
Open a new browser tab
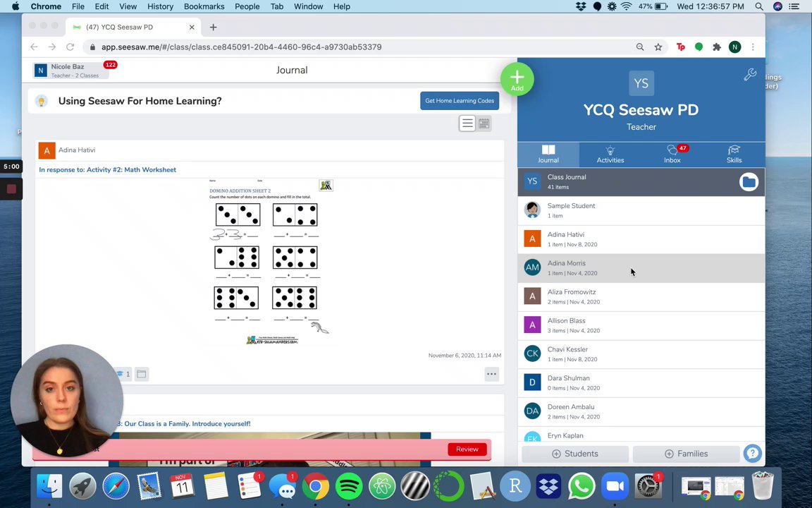214,27
